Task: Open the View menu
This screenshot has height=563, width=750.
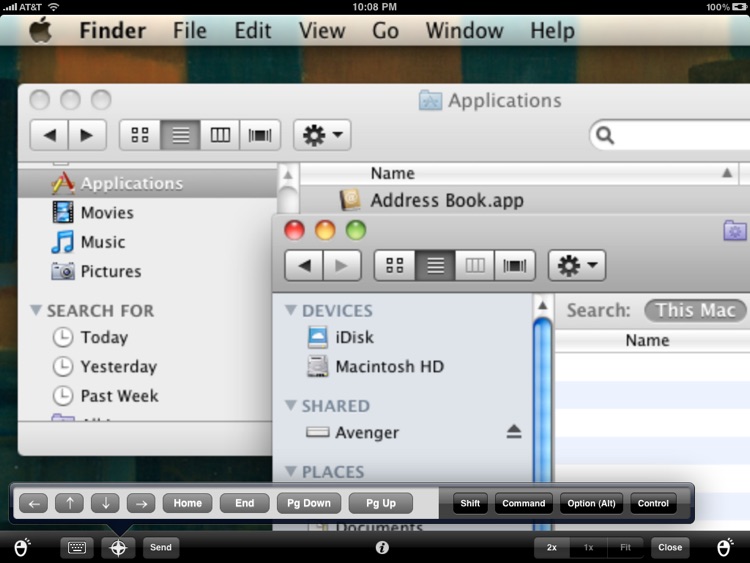Action: [x=322, y=31]
